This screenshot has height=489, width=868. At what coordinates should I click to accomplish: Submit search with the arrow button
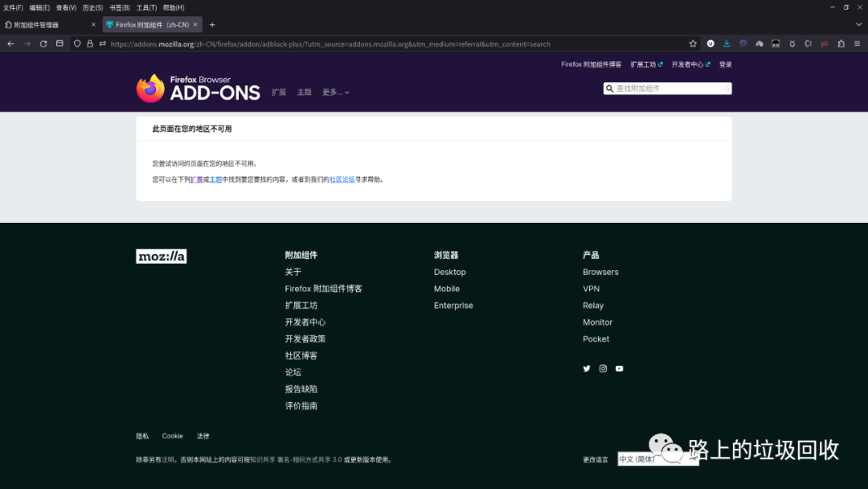pos(726,88)
